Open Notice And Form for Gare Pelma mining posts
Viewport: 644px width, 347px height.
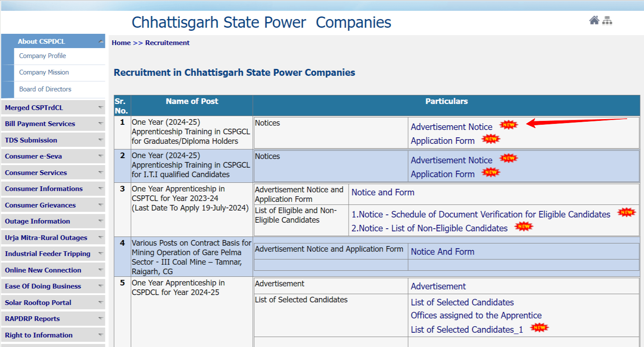[442, 252]
